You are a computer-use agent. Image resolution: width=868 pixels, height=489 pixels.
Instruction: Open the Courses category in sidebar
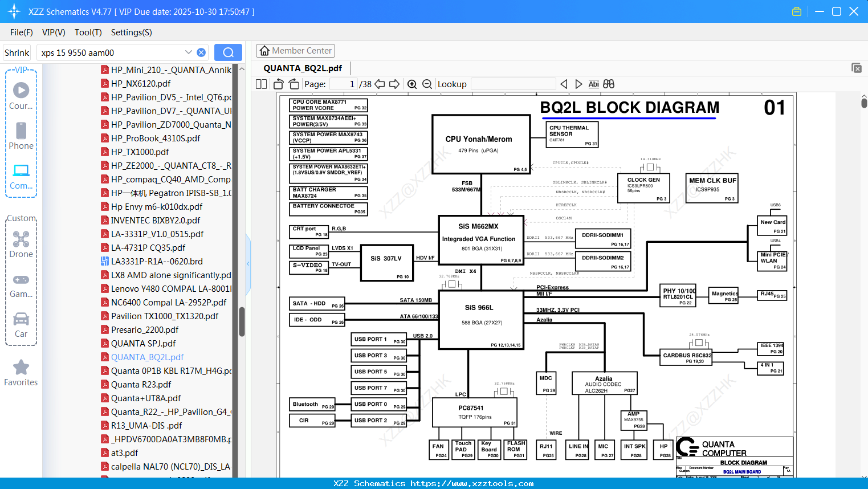(21, 96)
